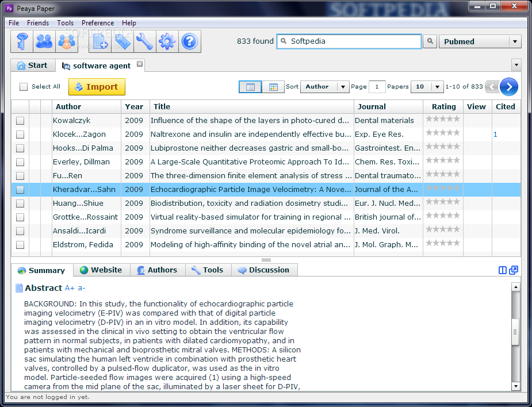Switch to the Authors tab
Viewport: 532px width, 407px height.
pyautogui.click(x=158, y=270)
